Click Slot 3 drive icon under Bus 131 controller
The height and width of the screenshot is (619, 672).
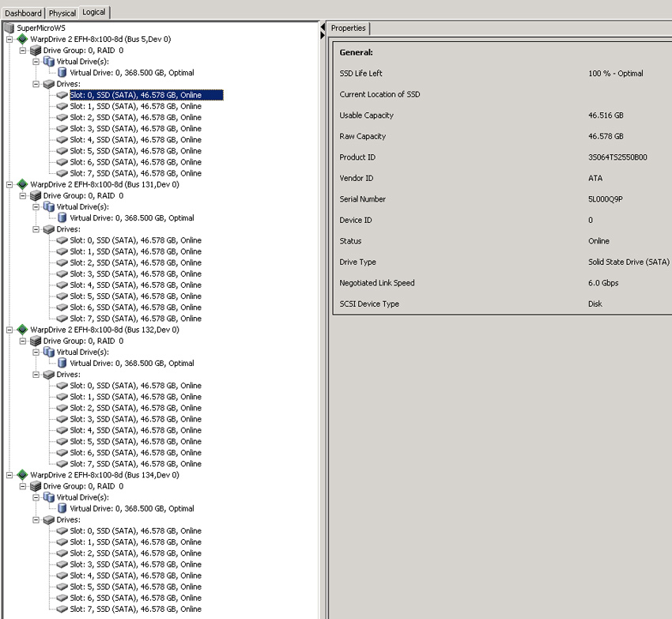coord(62,274)
